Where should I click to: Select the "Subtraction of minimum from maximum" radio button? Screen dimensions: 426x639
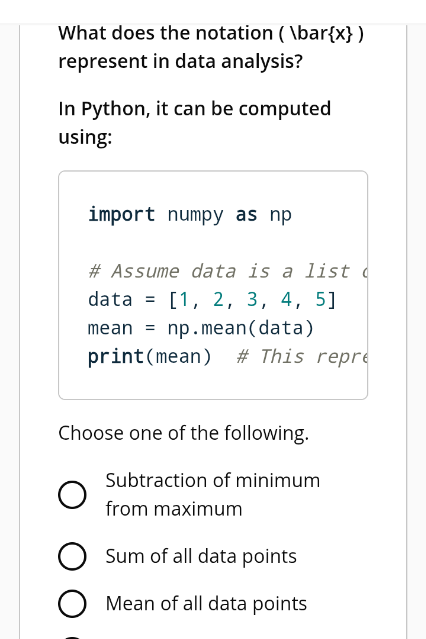point(72,495)
